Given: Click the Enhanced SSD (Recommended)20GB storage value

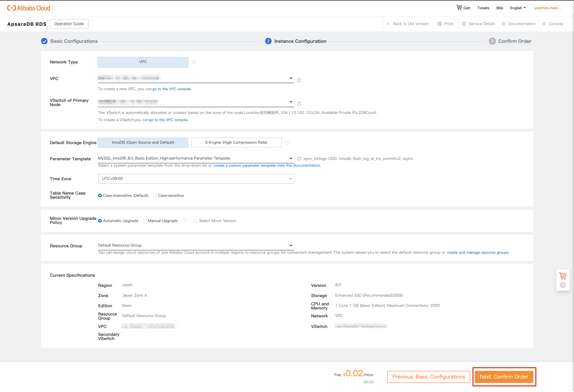Looking at the screenshot, I should [369, 296].
